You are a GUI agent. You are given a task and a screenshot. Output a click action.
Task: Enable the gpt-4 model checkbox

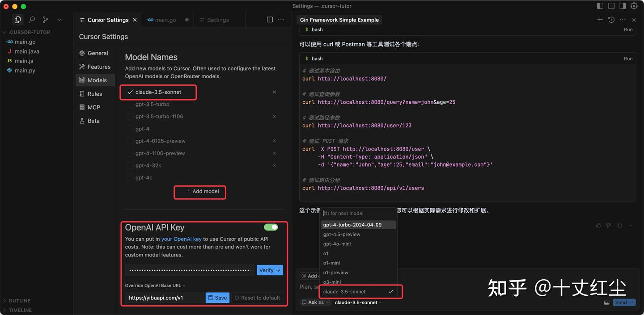pyautogui.click(x=130, y=129)
